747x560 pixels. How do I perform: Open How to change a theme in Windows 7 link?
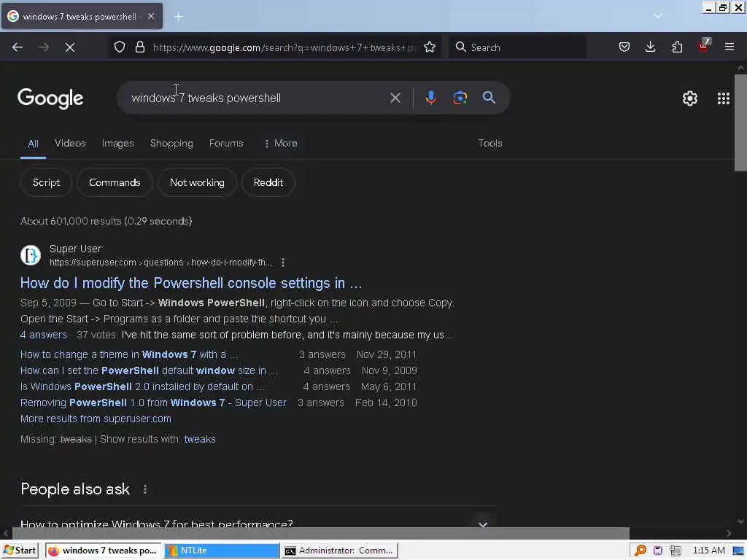pos(129,355)
